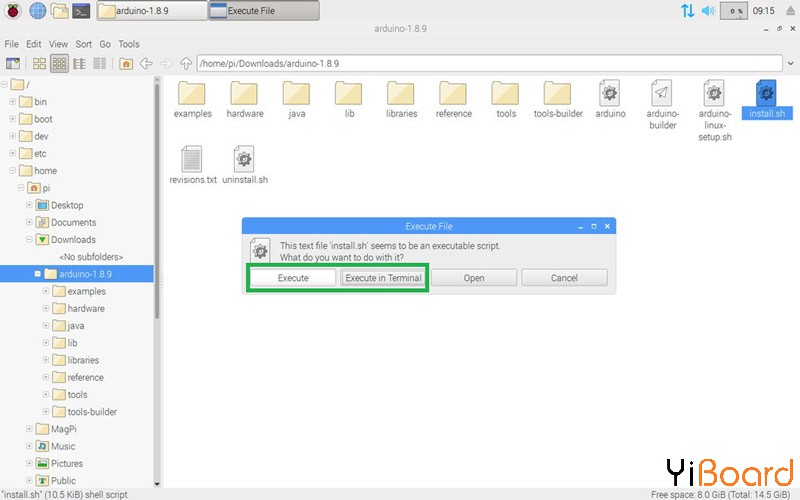Click the back navigation arrow
Image resolution: width=800 pixels, height=500 pixels.
(x=146, y=63)
